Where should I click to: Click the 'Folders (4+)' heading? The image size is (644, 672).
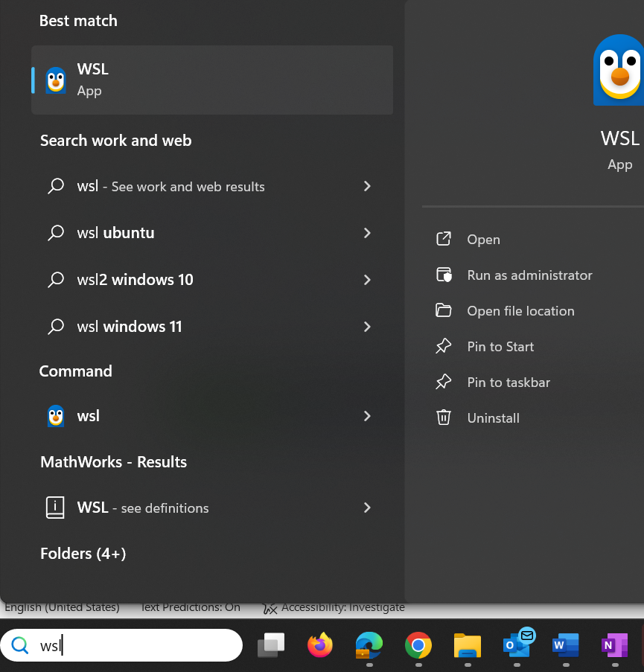point(83,554)
